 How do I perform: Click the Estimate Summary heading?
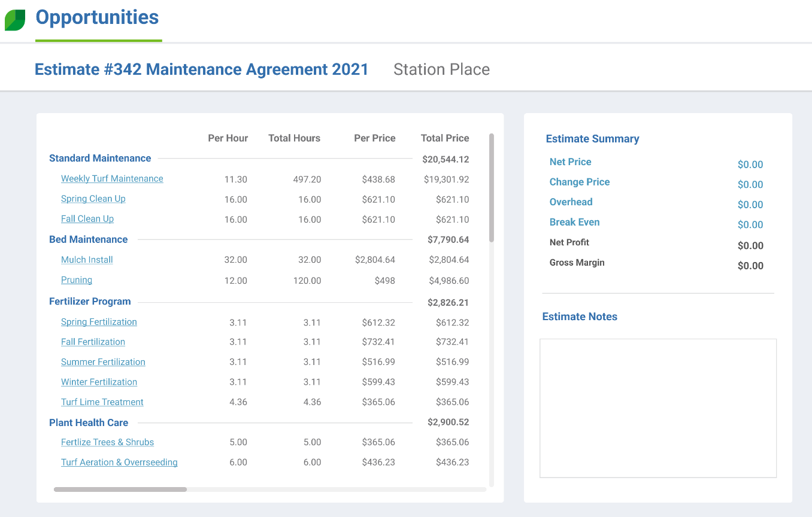point(592,139)
